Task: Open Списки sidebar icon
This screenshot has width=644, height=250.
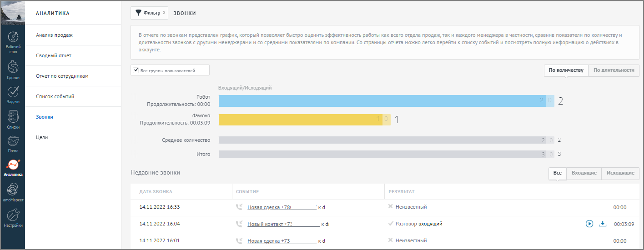Action: tap(13, 119)
